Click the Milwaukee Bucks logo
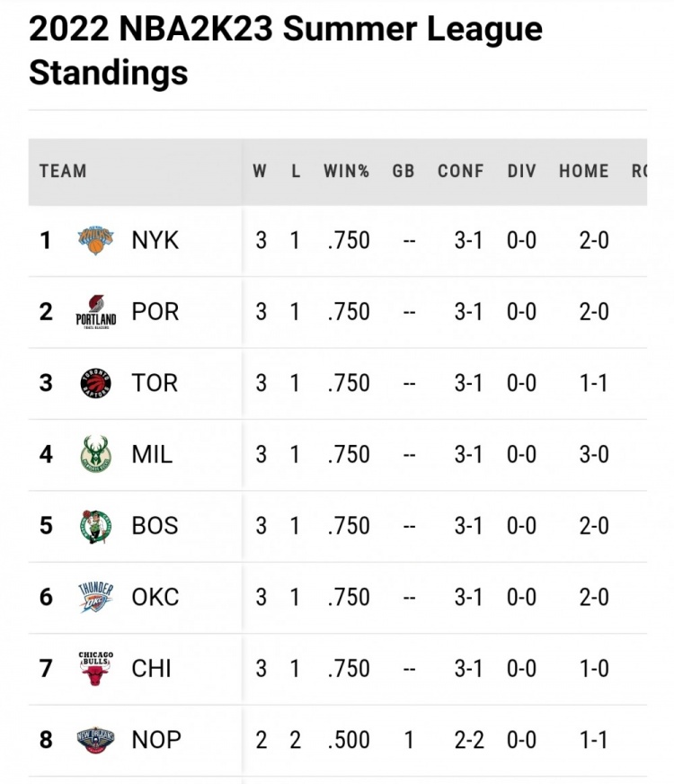The height and width of the screenshot is (784, 674). [96, 454]
